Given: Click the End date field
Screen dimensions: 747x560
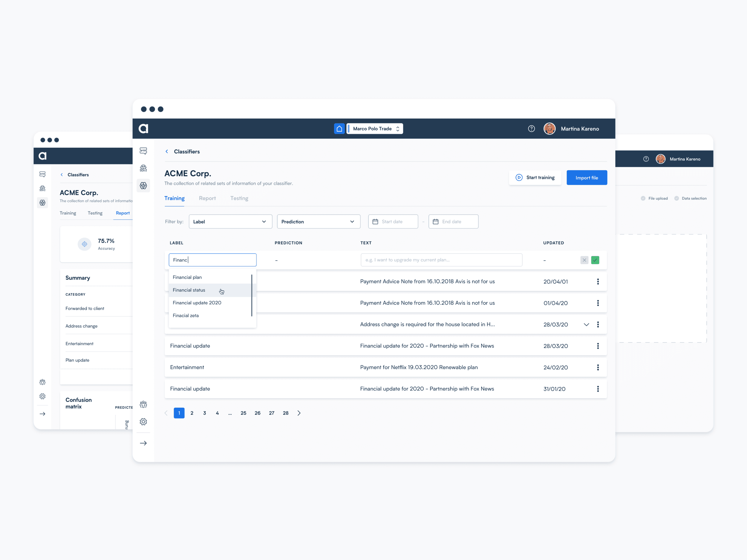Looking at the screenshot, I should 453,221.
